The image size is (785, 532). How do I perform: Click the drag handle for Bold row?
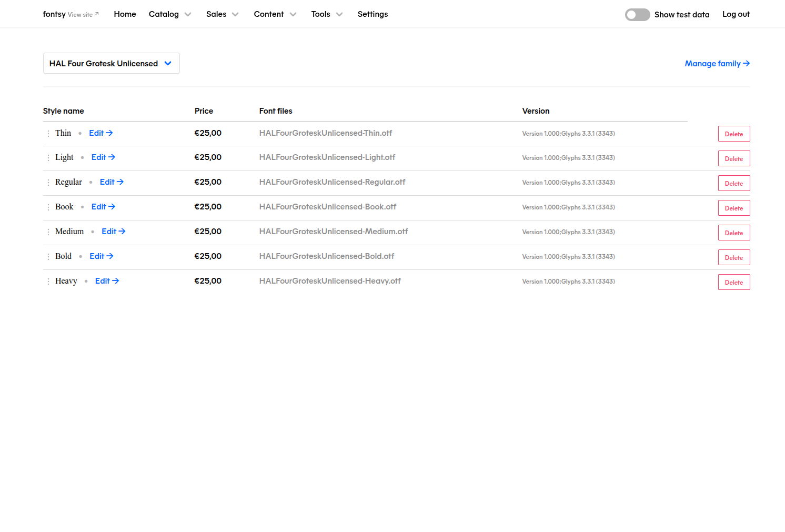(48, 257)
